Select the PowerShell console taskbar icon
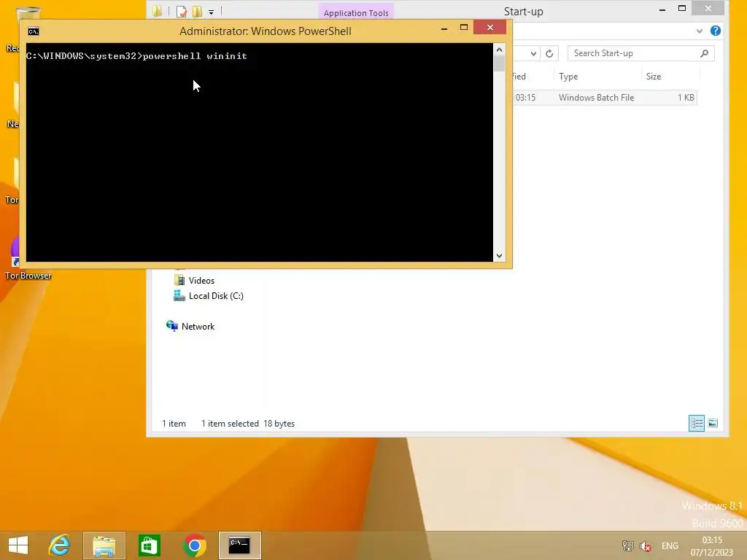The height and width of the screenshot is (560, 747). (x=239, y=545)
